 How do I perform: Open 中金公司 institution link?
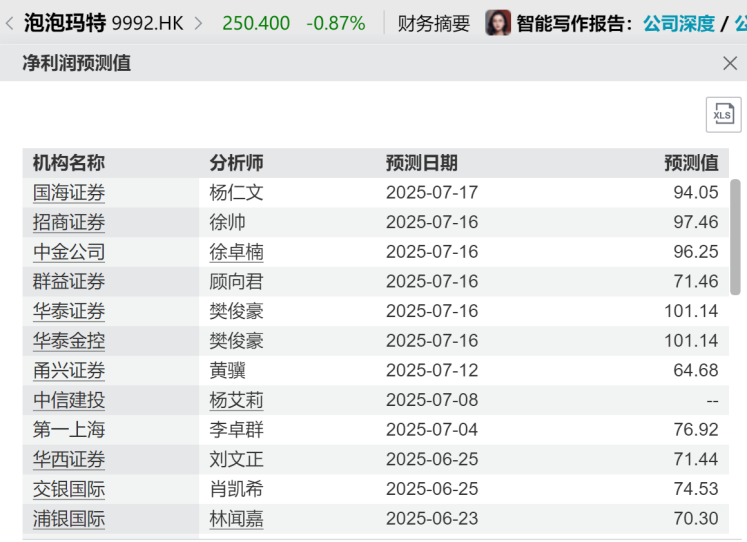pos(69,252)
